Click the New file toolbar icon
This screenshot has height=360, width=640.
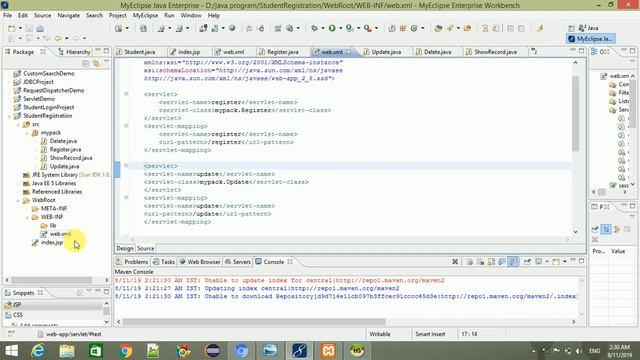pyautogui.click(x=11, y=29)
